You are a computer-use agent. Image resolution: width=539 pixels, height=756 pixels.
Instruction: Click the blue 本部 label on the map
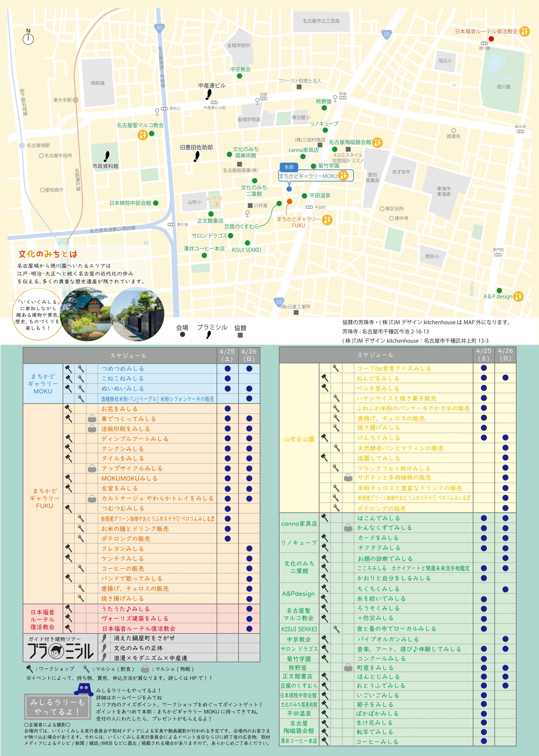289,167
